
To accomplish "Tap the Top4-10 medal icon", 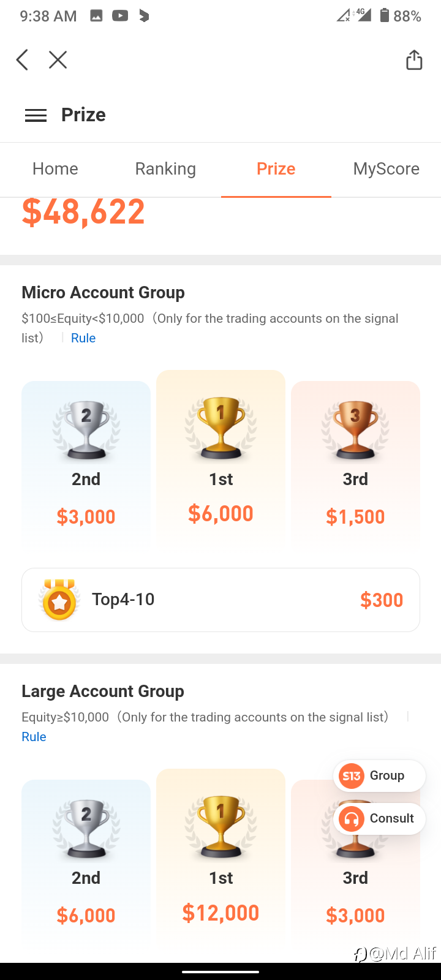I will [59, 600].
